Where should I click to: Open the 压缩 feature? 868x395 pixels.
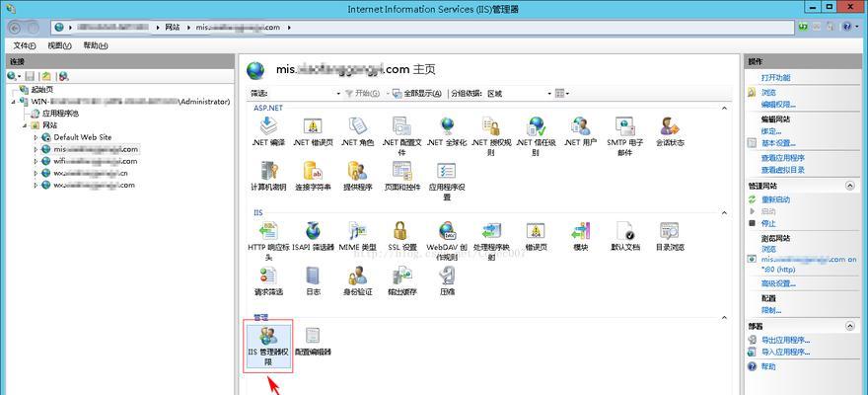pos(446,280)
